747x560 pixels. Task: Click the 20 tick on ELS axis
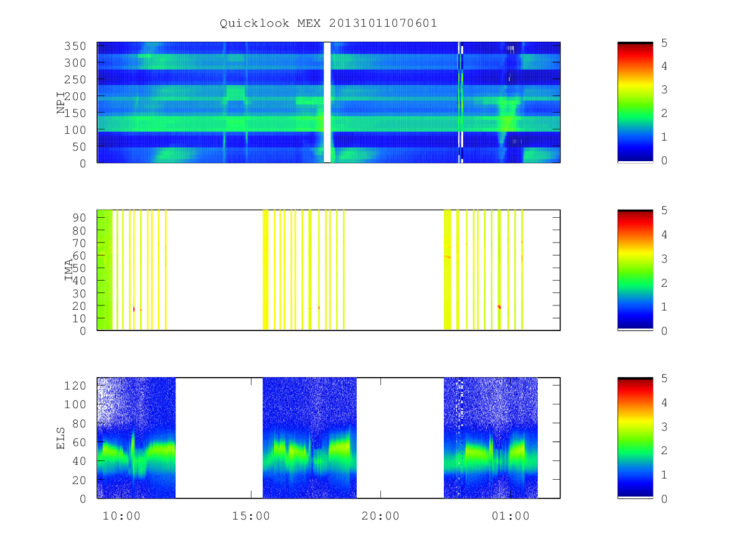(x=79, y=480)
